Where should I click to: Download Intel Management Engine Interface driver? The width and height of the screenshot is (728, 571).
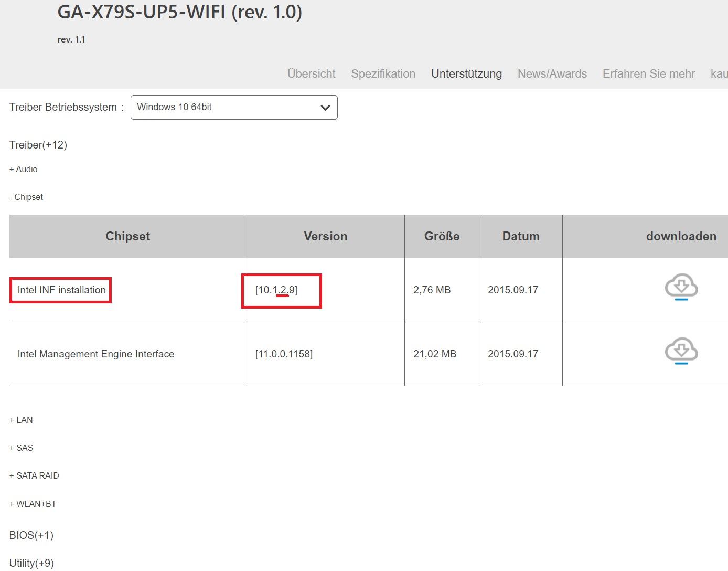coord(681,351)
